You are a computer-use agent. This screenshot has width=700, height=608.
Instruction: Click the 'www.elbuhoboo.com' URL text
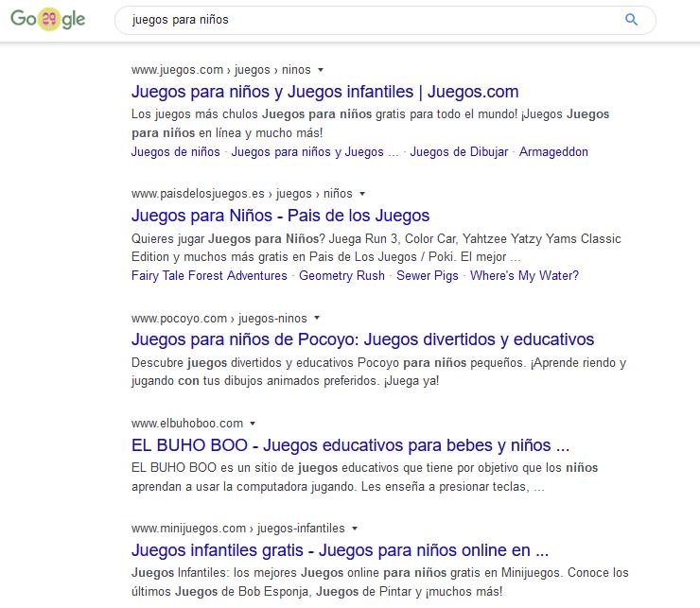[x=187, y=424]
